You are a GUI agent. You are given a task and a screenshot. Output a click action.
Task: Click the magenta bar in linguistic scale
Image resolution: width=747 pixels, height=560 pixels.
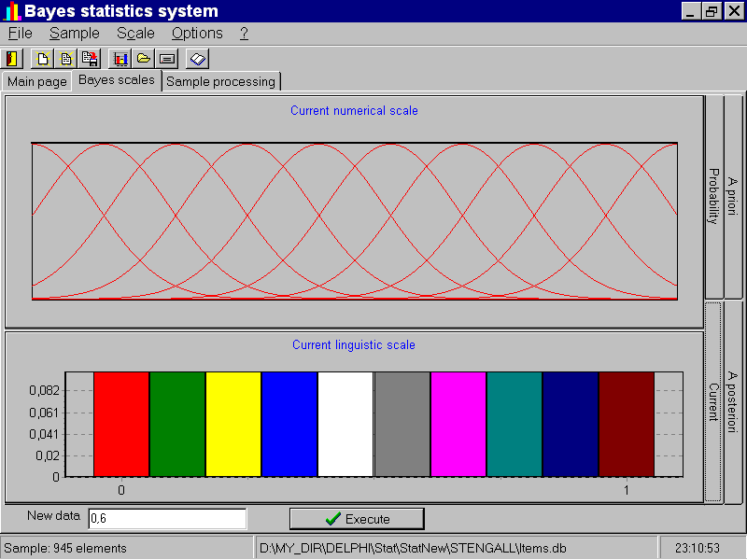click(x=458, y=425)
